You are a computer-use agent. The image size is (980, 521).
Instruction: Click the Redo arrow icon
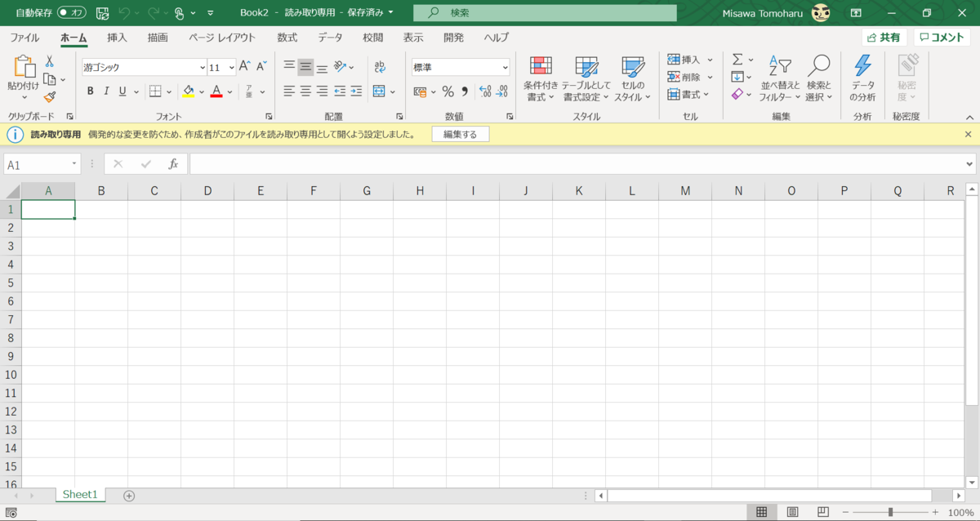pos(153,13)
